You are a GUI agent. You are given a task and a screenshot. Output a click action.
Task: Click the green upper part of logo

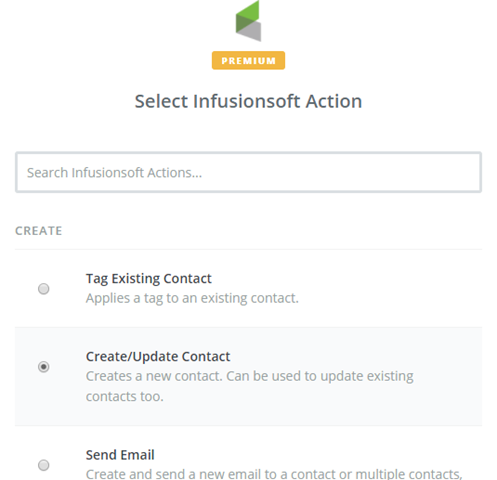coord(247,15)
